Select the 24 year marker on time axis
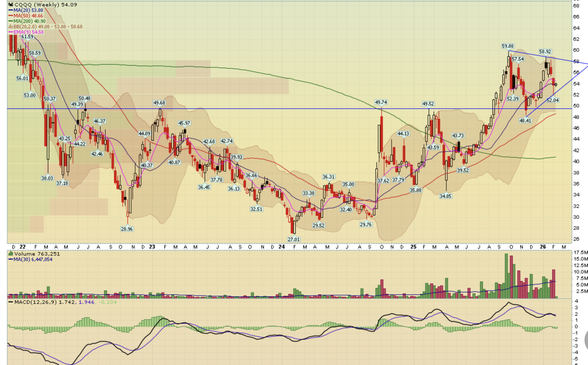This screenshot has height=365, width=588. 282,247
